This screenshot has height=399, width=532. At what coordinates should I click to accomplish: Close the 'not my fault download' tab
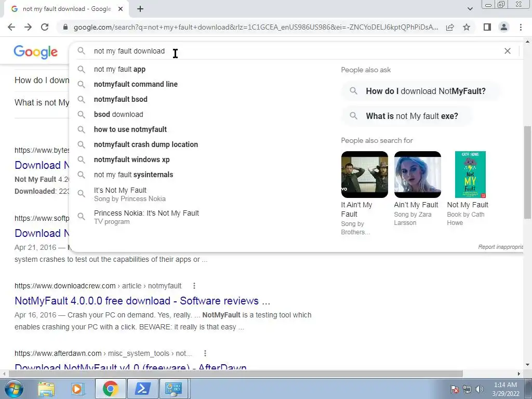pyautogui.click(x=121, y=9)
